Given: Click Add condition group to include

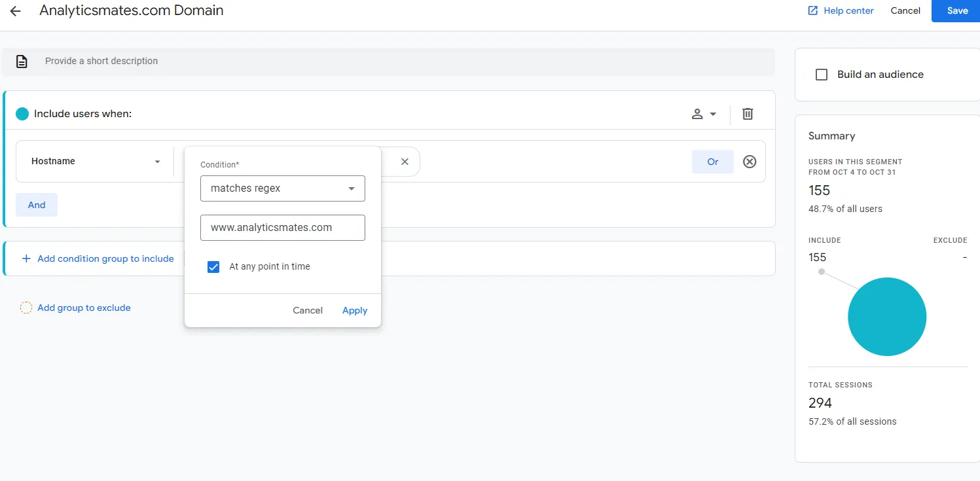Looking at the screenshot, I should pyautogui.click(x=105, y=258).
